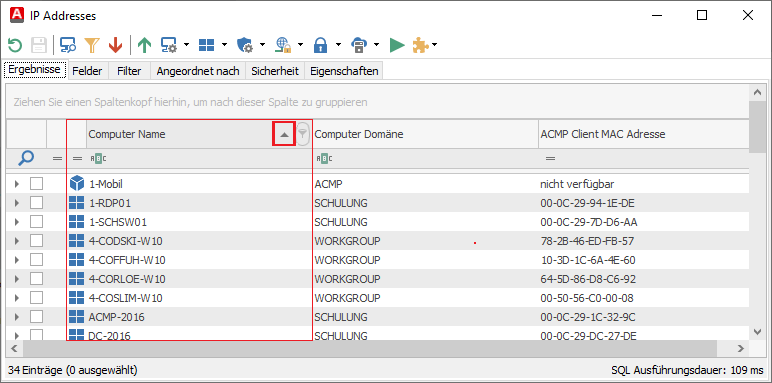The width and height of the screenshot is (772, 383).
Task: Tick the checkbox for 1-RDP01
Action: coord(36,203)
